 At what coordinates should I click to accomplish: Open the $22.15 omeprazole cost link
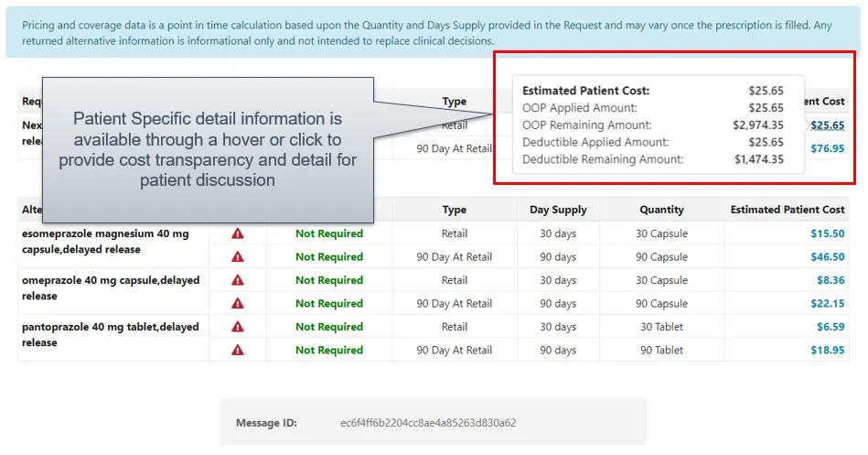point(828,303)
